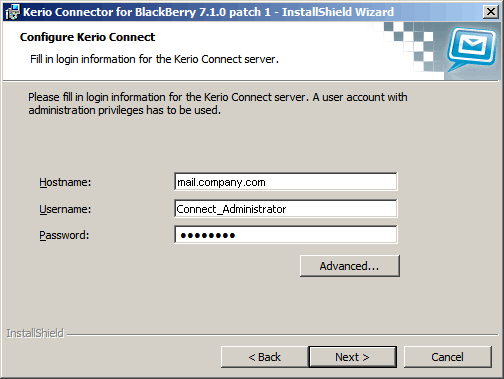
Task: Proceed with the Next > button
Action: [x=353, y=357]
